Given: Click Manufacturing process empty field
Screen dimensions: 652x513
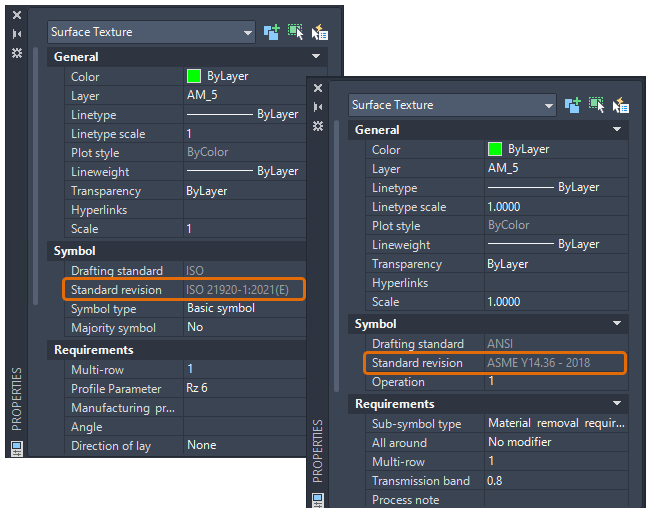Looking at the screenshot, I should pyautogui.click(x=244, y=408).
